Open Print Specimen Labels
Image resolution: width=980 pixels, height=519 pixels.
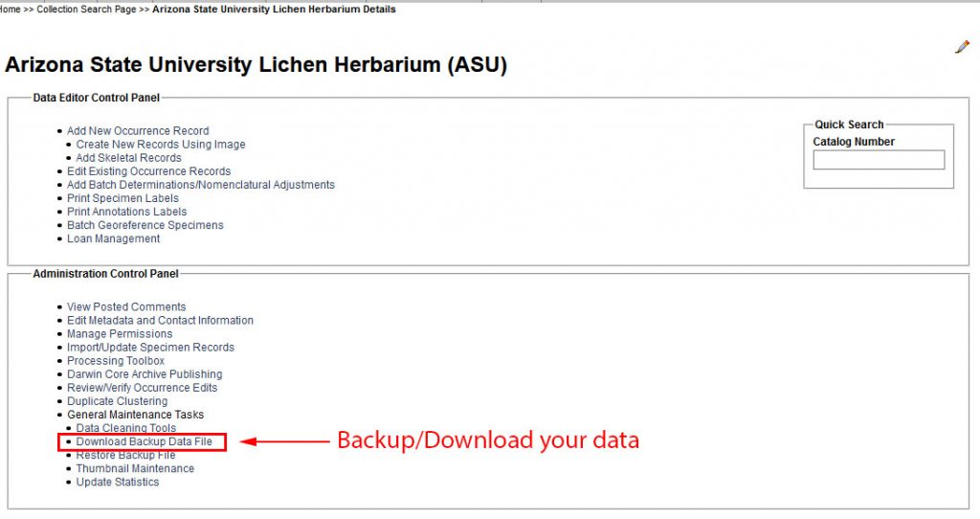point(122,198)
